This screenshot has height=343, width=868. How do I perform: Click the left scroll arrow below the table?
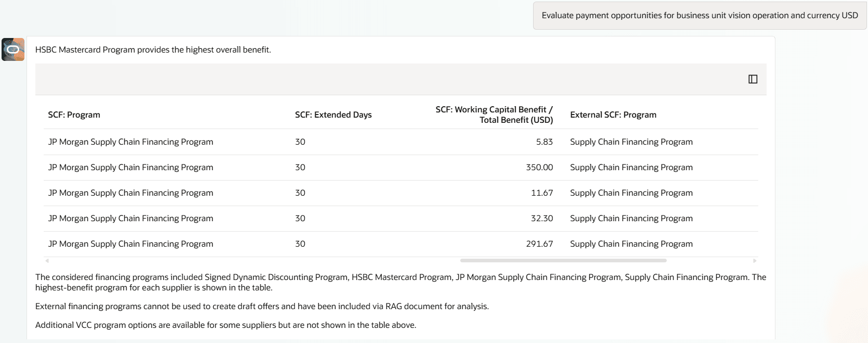(x=47, y=260)
